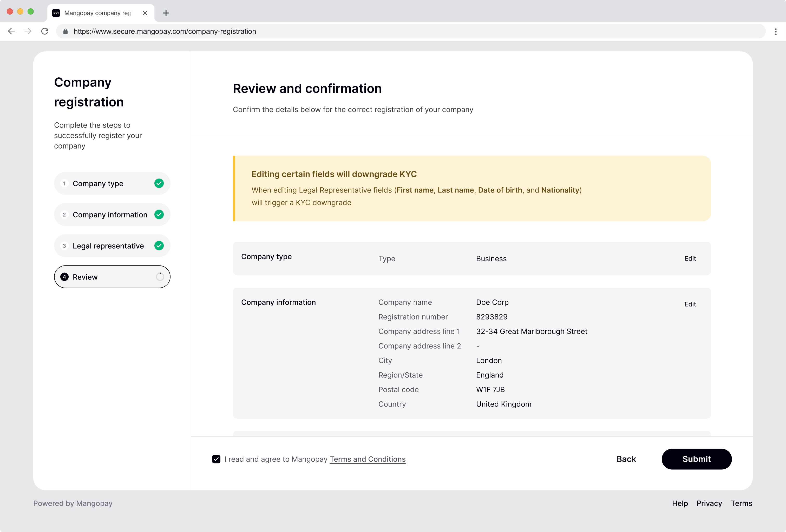
Task: Click the browser forward arrow icon
Action: pos(28,31)
